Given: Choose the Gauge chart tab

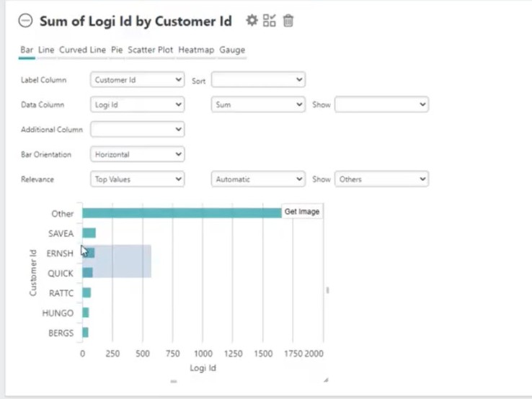Looking at the screenshot, I should pyautogui.click(x=232, y=50).
